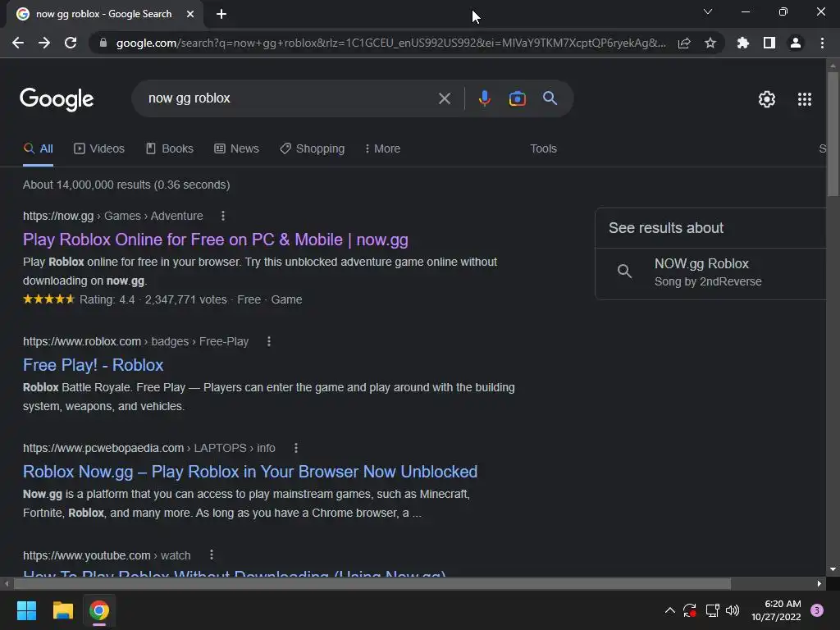Open File Explorer from the taskbar
Image resolution: width=840 pixels, height=630 pixels.
(x=62, y=610)
